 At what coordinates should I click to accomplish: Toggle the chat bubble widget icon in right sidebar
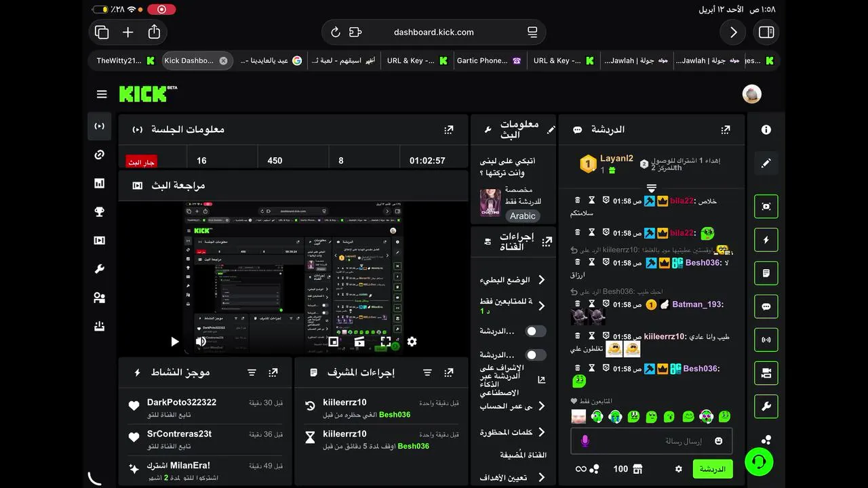coord(766,306)
